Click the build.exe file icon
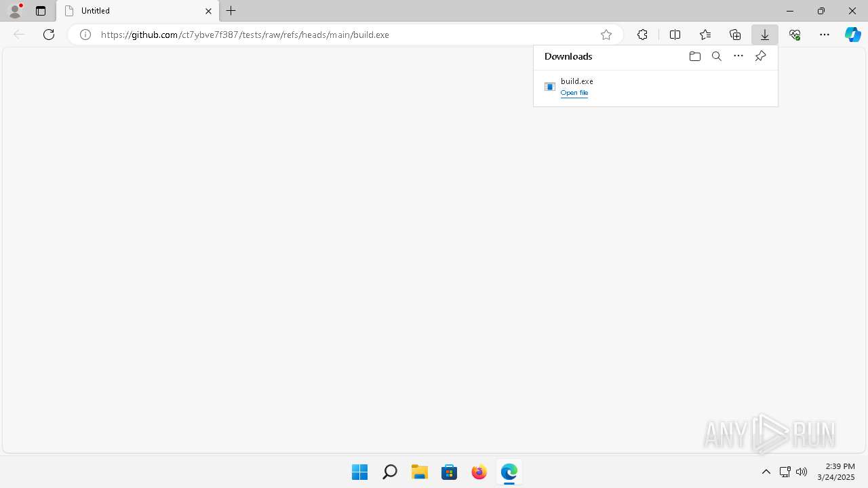The image size is (868, 488). pyautogui.click(x=550, y=87)
